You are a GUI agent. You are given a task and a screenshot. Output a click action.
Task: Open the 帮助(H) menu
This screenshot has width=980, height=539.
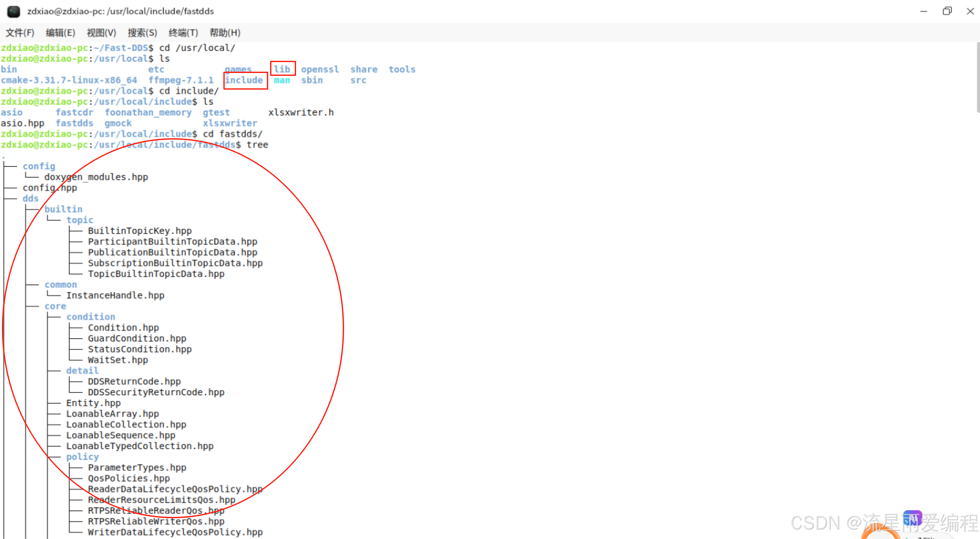(225, 33)
